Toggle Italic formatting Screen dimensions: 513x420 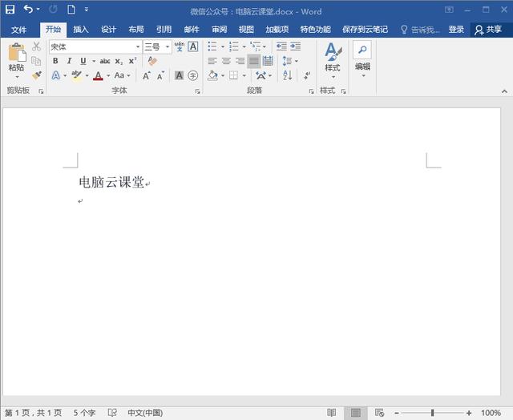click(x=69, y=61)
